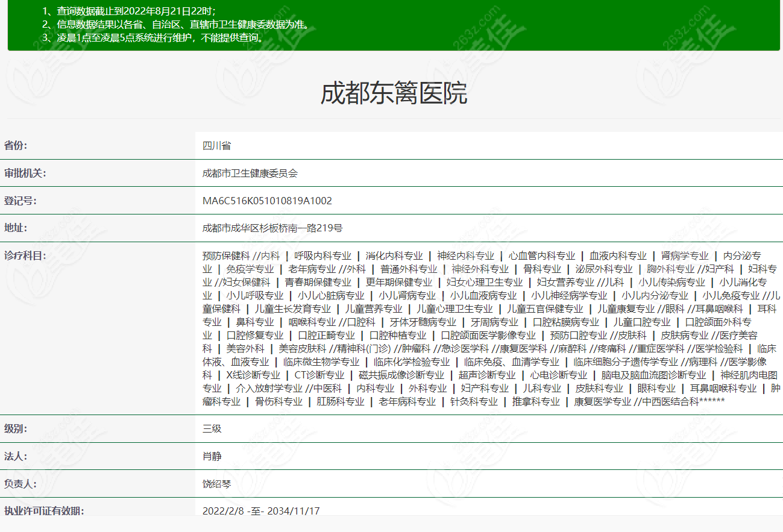Click the 地址 row label

16,228
